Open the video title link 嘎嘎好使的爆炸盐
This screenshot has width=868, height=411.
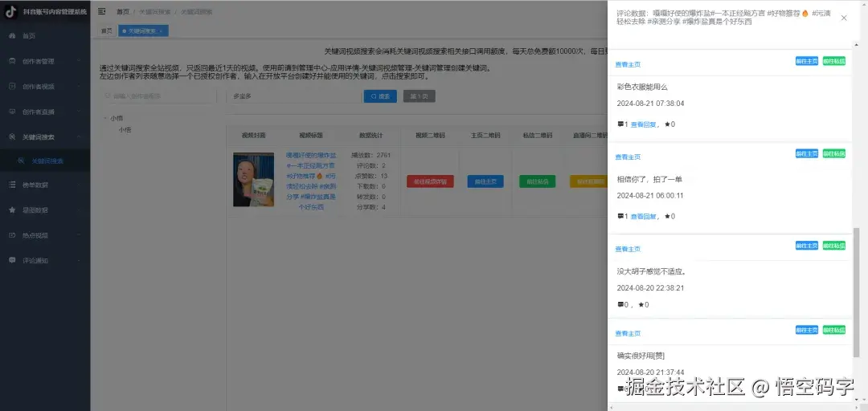pos(310,181)
